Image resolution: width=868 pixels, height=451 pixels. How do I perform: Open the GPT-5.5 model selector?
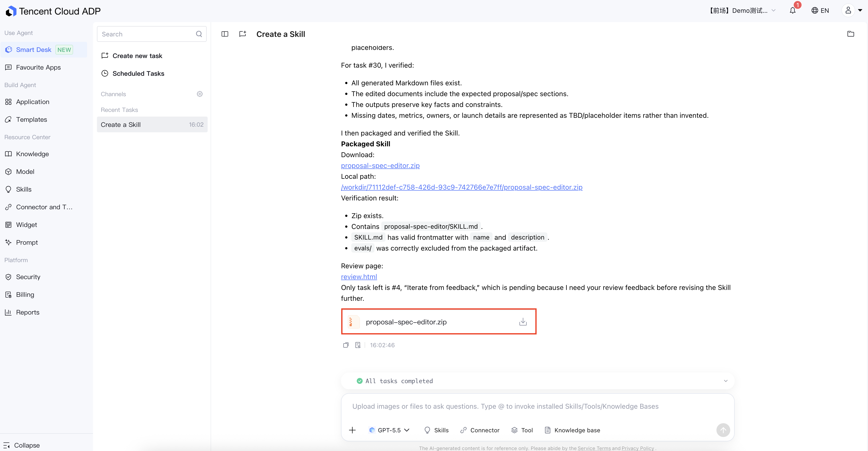(389, 430)
